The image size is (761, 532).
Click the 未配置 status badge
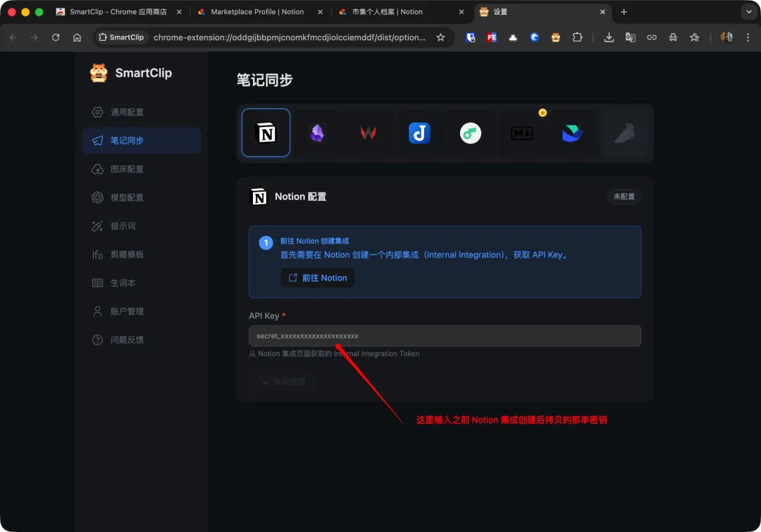[624, 197]
